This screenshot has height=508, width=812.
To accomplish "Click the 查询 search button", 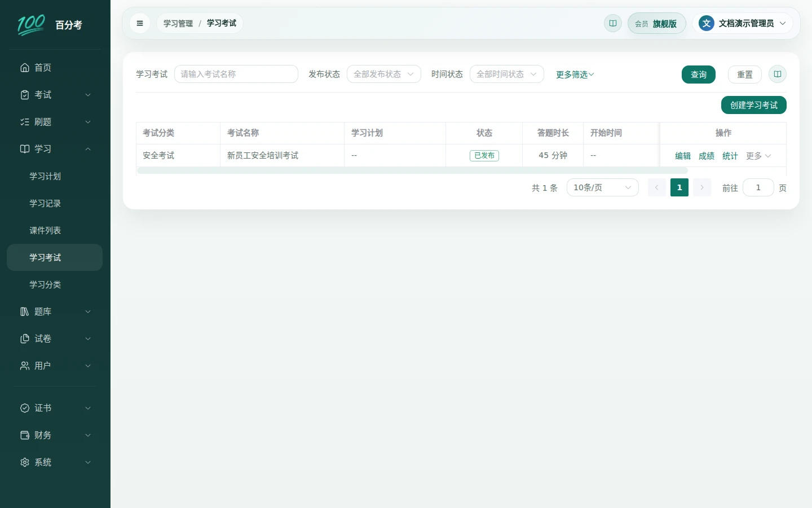I will (699, 75).
